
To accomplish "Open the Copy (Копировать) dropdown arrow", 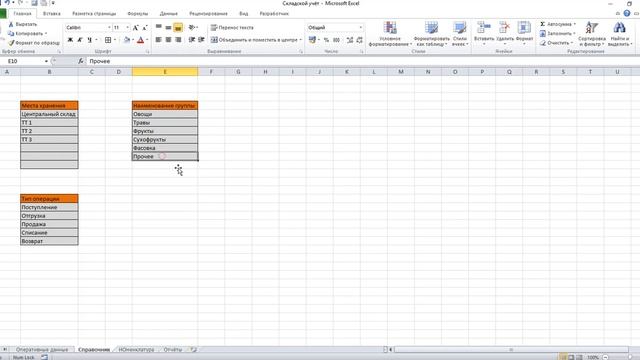I will (46, 33).
